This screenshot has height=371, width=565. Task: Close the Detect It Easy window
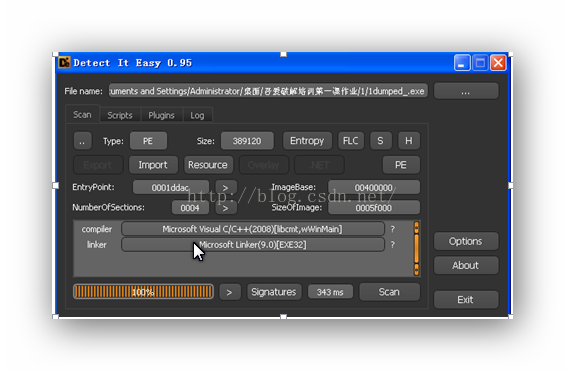[498, 63]
